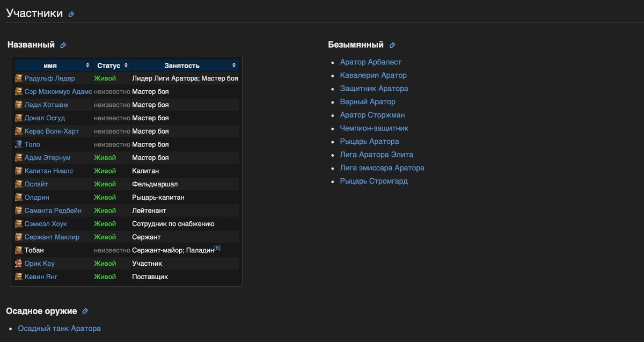Open footnote reference 6 after Паладин
Image resolution: width=644 pixels, height=342 pixels.
tap(217, 248)
